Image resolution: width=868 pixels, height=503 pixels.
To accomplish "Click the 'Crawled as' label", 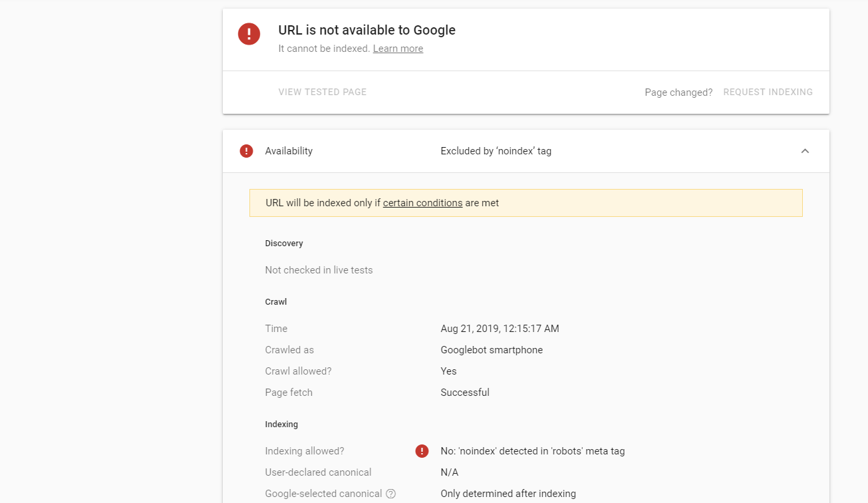I will point(289,350).
